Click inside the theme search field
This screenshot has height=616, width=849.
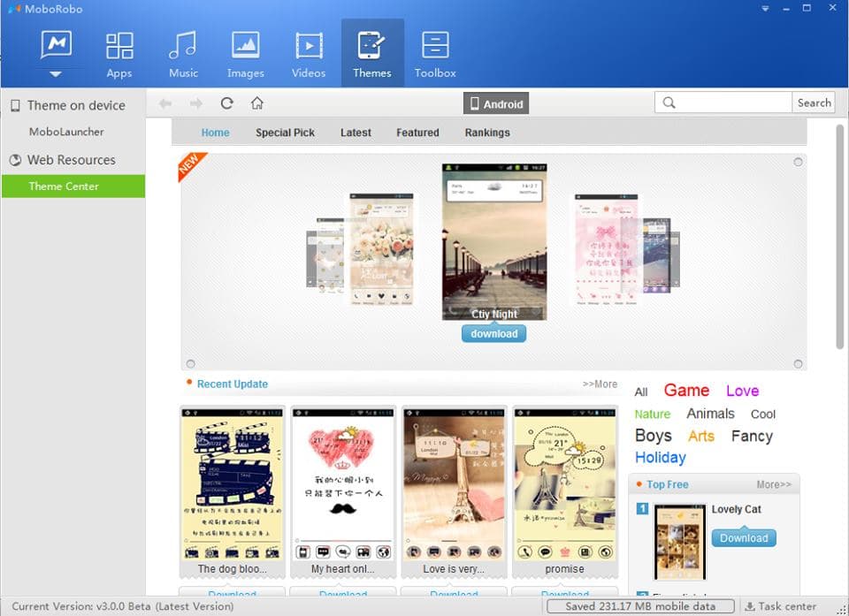click(x=723, y=103)
